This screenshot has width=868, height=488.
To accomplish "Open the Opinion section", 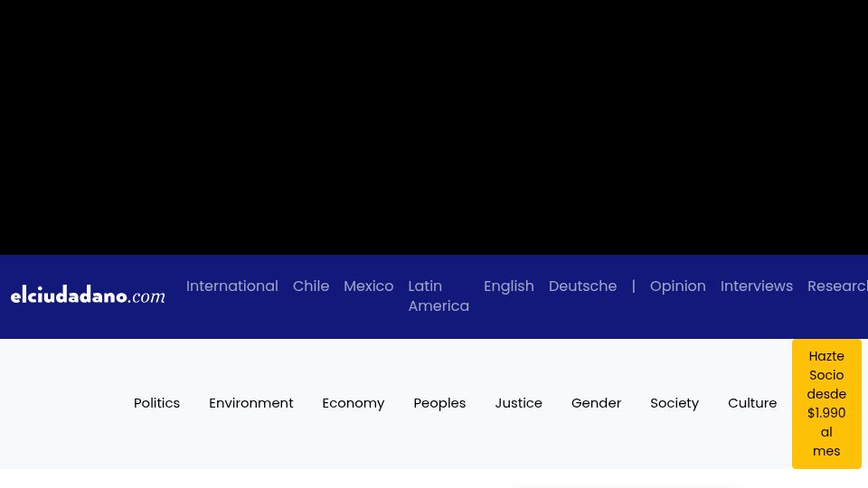I will [x=677, y=286].
